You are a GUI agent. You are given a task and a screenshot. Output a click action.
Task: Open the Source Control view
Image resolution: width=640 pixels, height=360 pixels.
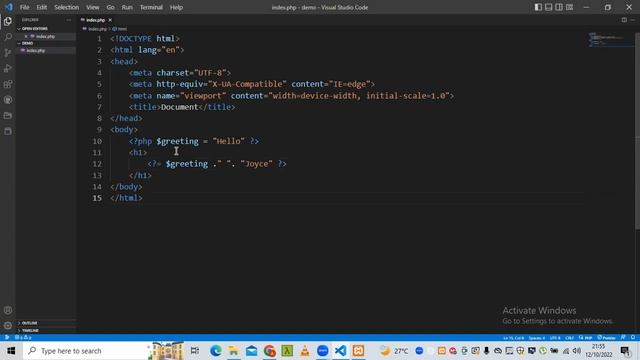[8, 53]
